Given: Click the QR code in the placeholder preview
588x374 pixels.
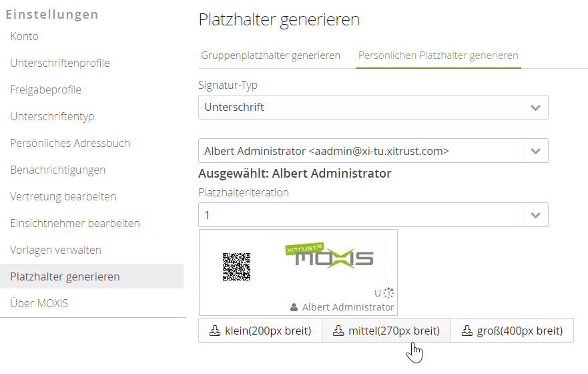Looking at the screenshot, I should (x=236, y=266).
